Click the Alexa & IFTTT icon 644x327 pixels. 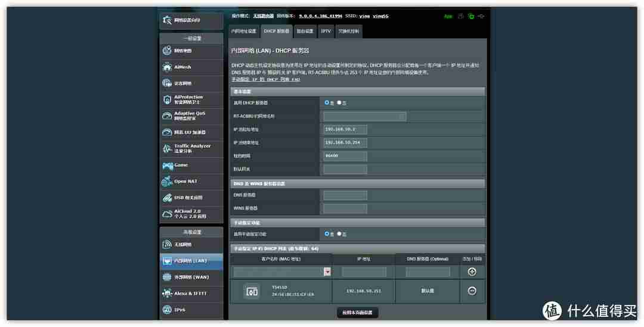(x=167, y=294)
